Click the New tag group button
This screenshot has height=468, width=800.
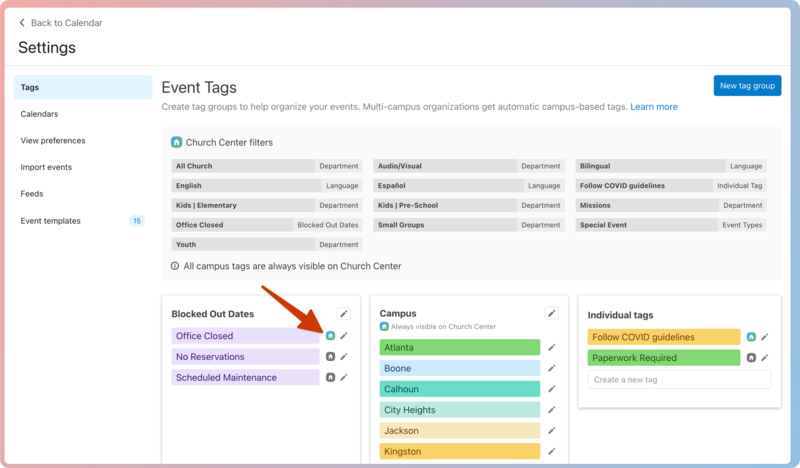747,86
